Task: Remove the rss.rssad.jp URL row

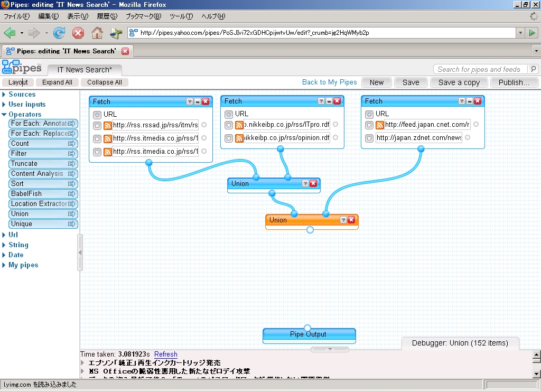Action: (97, 125)
